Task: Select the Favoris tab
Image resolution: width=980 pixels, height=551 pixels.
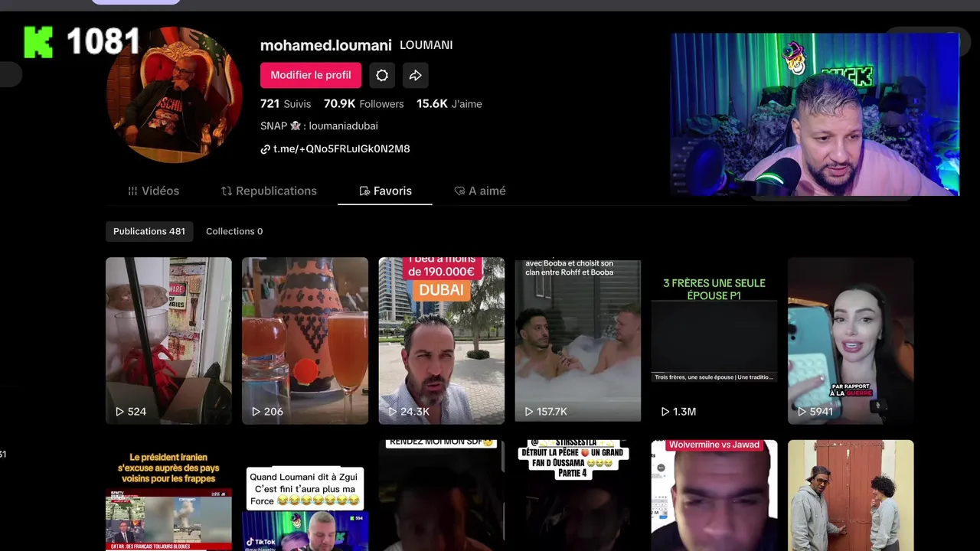Action: [x=385, y=191]
